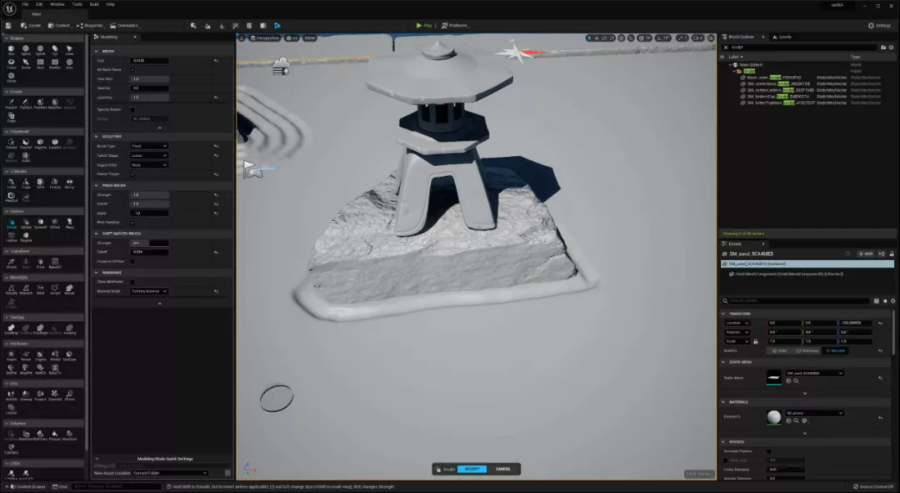
Task: Choose the Merge mesh operation
Action: tap(69, 290)
